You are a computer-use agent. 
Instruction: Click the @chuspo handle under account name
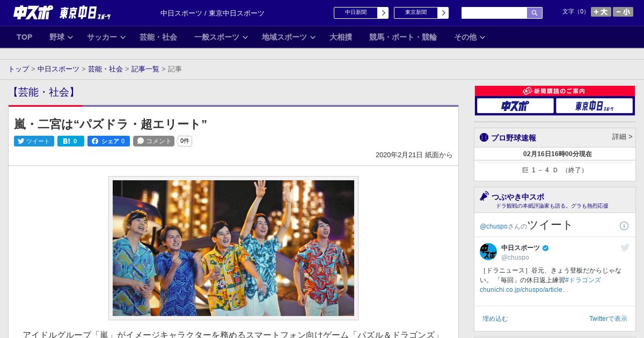pos(515,258)
